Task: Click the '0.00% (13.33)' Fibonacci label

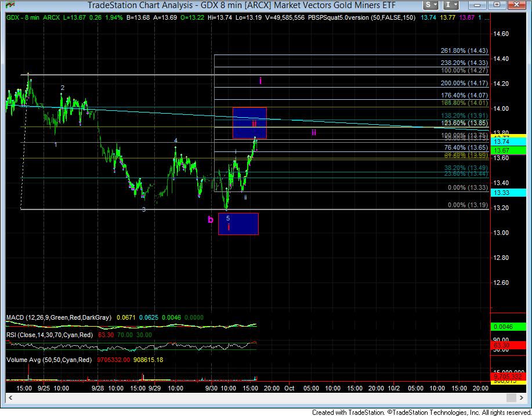Action: [468, 187]
